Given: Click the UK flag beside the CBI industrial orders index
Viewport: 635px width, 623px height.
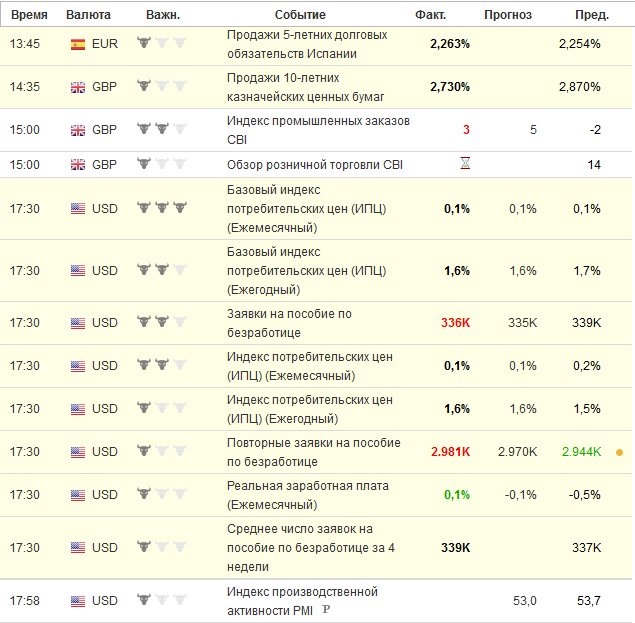Looking at the screenshot, I should tap(78, 130).
